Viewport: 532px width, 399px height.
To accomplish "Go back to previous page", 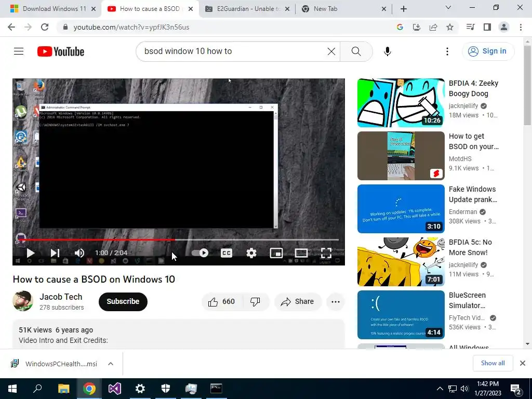I will click(x=11, y=27).
